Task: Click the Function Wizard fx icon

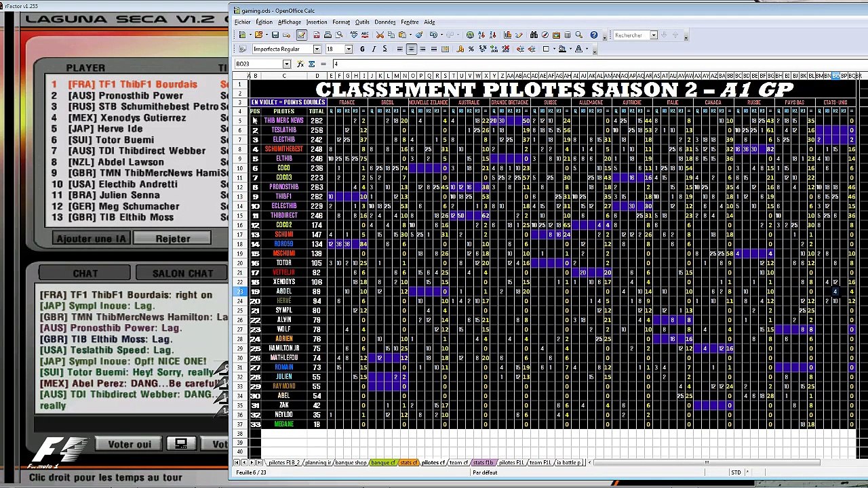Action: [300, 64]
